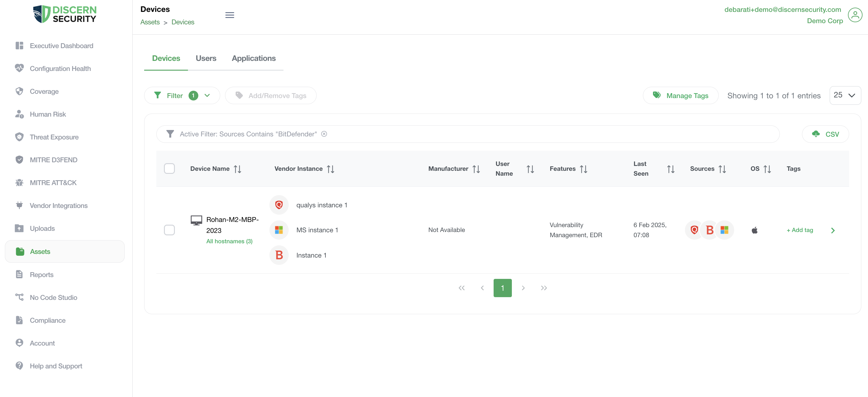Click the Manage Tags button
This screenshot has width=868, height=397.
point(681,96)
